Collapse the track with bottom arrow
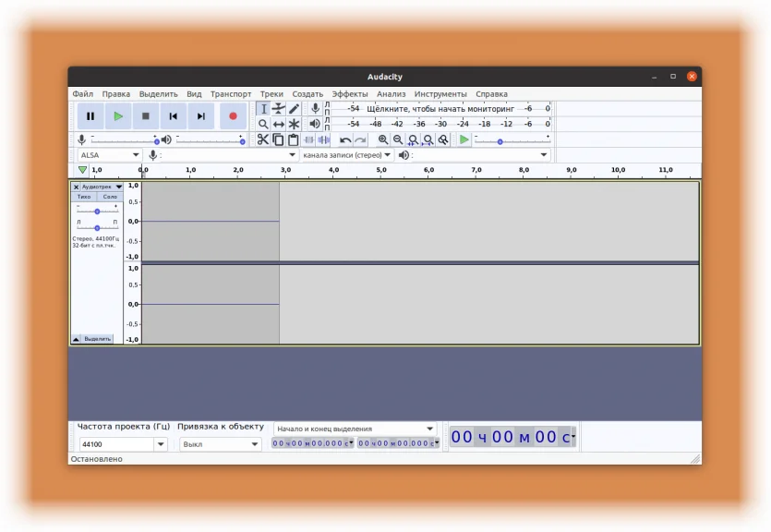Screen dimensions: 771x532 (77, 339)
